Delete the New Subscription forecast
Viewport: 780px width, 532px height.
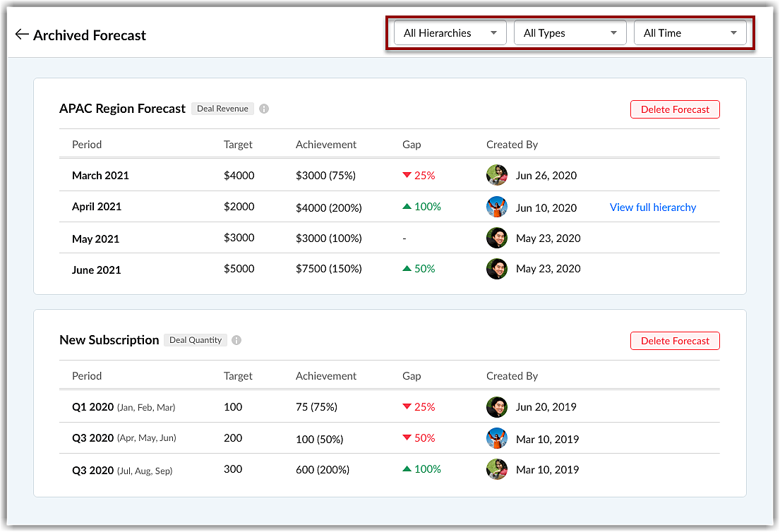tap(675, 341)
